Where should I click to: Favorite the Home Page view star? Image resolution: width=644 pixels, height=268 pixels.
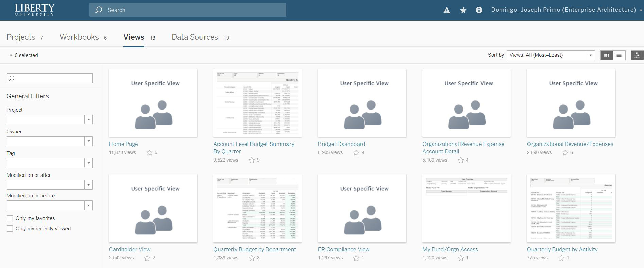pos(150,153)
